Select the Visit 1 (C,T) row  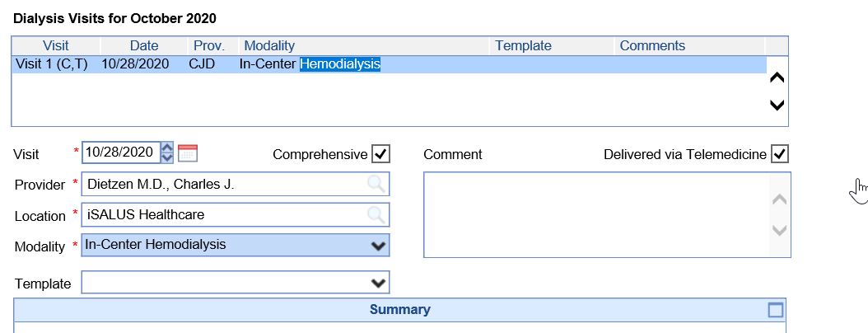(49, 63)
